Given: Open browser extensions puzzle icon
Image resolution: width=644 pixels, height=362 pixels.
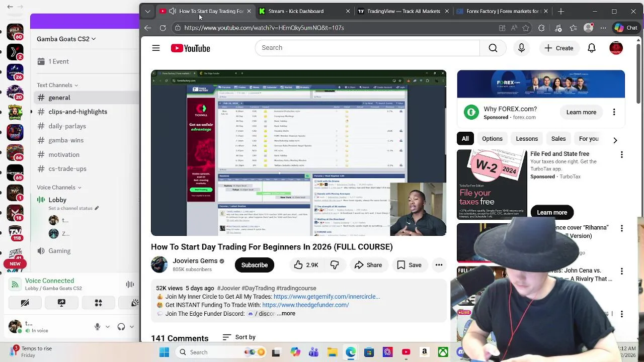Looking at the screenshot, I should point(541,28).
